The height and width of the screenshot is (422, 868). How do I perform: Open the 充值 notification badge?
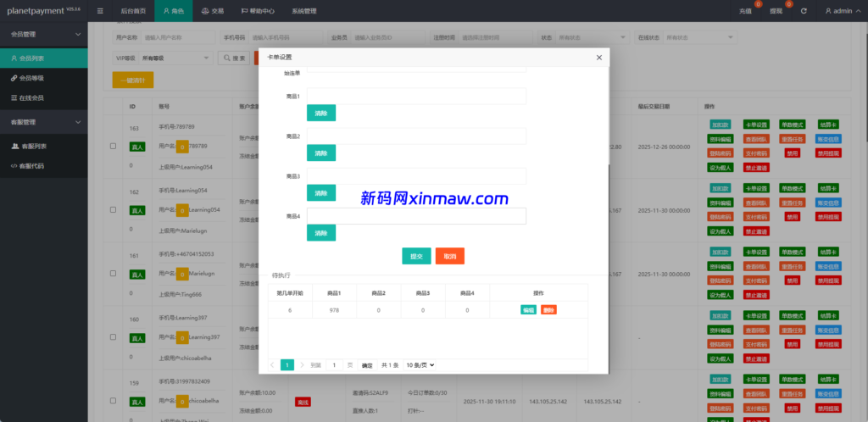point(758,4)
